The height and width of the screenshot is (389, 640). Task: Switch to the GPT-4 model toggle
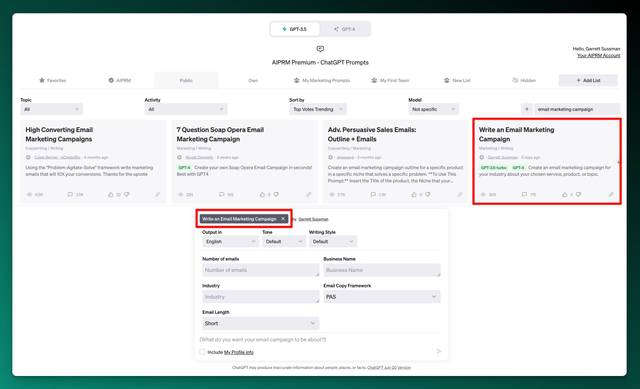[344, 29]
